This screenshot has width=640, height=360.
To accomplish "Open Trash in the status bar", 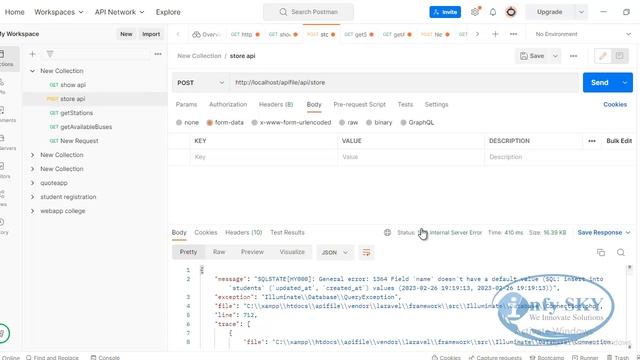I will point(618,357).
